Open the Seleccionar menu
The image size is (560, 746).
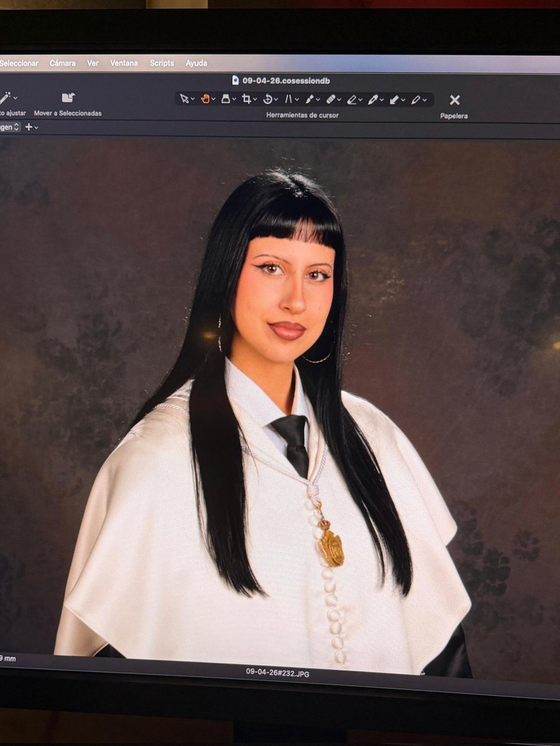(19, 63)
